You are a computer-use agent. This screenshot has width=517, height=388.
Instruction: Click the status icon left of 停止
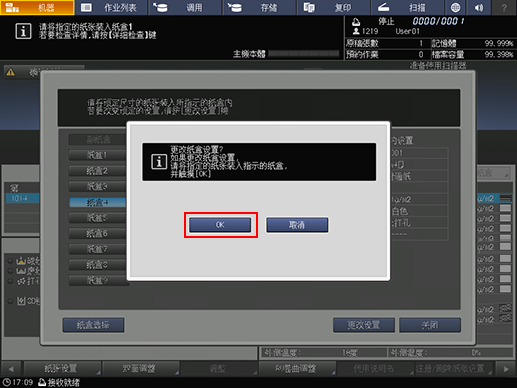click(x=356, y=22)
